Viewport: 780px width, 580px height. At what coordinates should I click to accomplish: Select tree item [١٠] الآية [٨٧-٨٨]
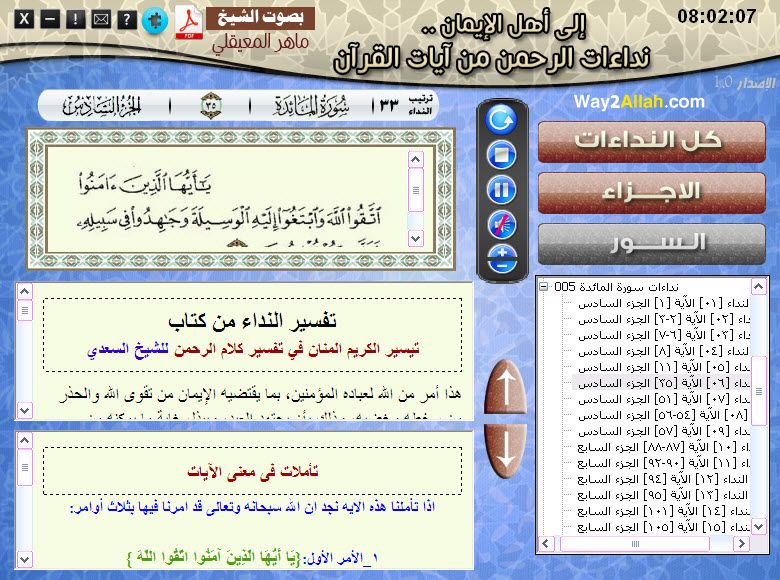click(x=663, y=447)
